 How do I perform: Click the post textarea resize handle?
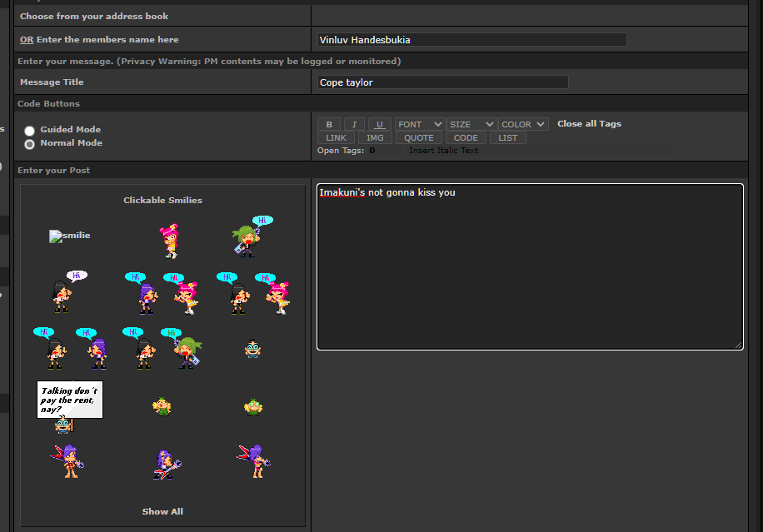pyautogui.click(x=739, y=346)
